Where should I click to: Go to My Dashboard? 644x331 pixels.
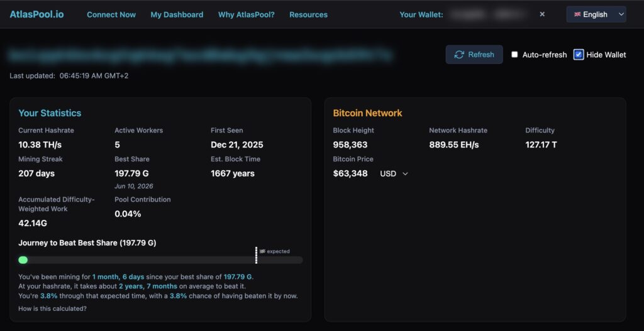(177, 14)
